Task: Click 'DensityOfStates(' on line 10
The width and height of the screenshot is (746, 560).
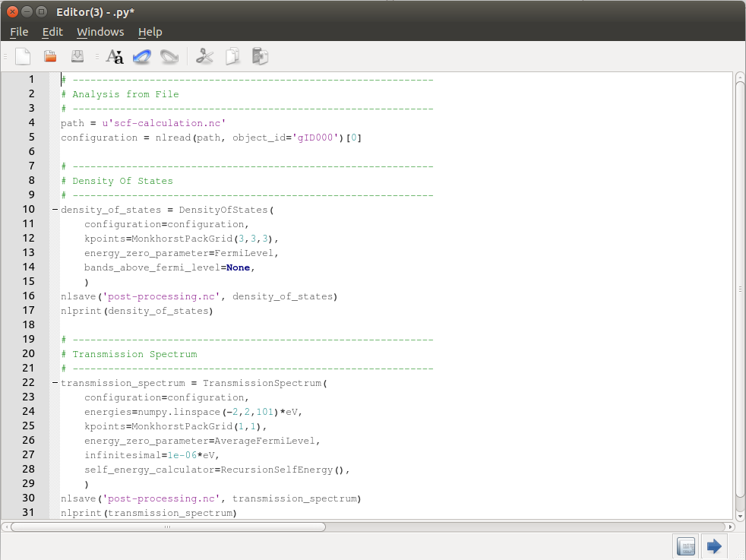Action: pyautogui.click(x=226, y=210)
